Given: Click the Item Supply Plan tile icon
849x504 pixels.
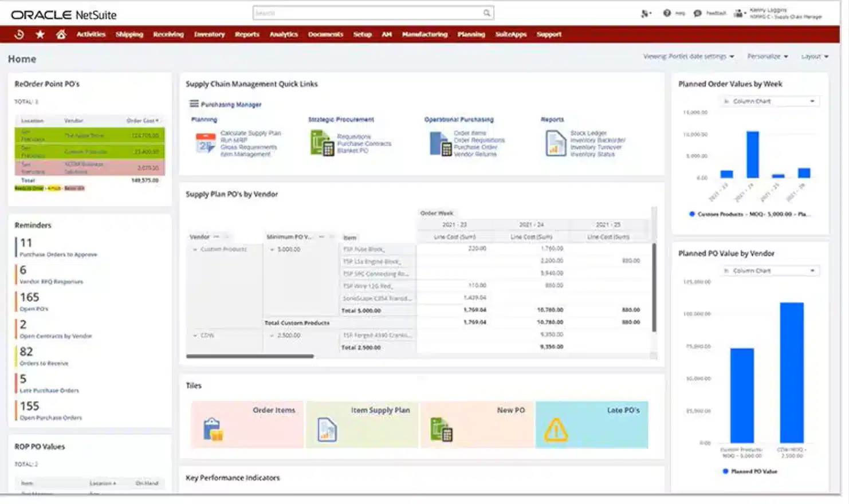Looking at the screenshot, I should point(327,430).
